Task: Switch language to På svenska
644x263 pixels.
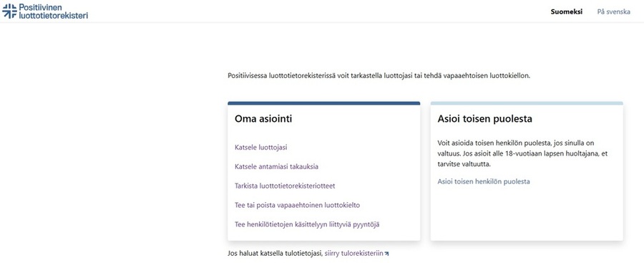Action: coord(613,11)
